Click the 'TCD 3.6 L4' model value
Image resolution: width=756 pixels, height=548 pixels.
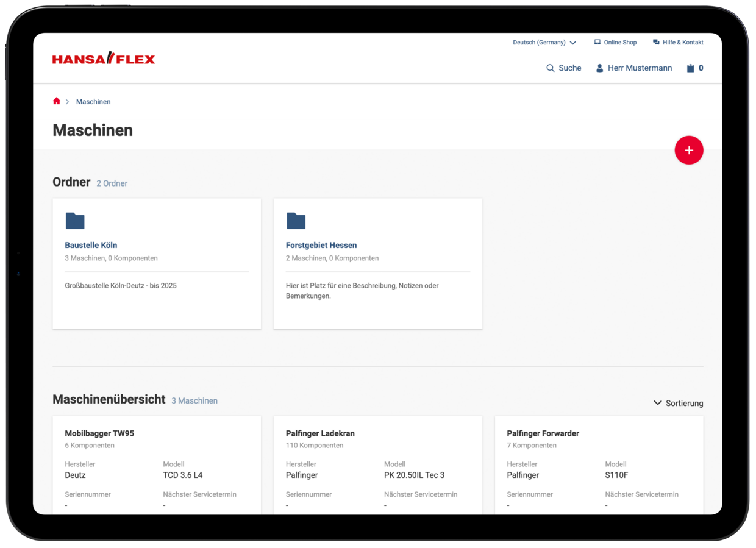(x=183, y=475)
